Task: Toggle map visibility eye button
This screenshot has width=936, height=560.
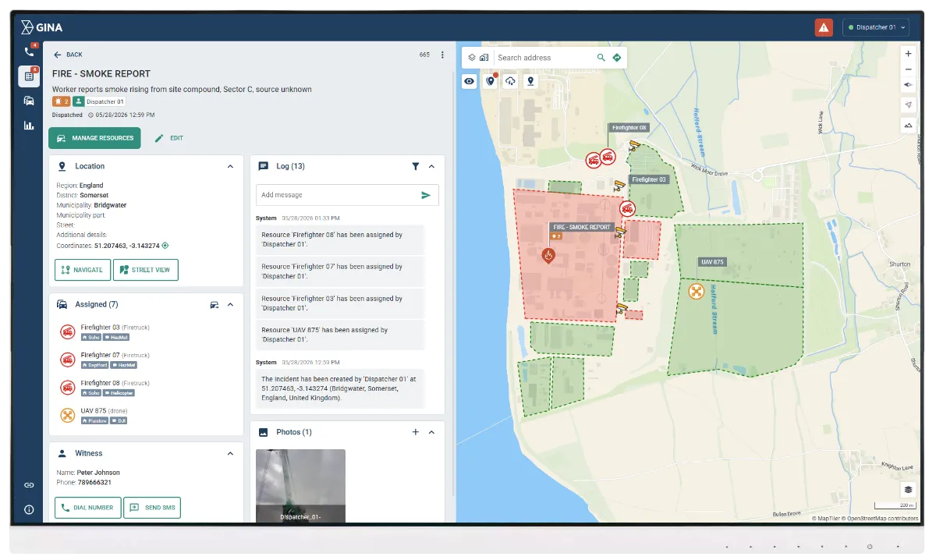Action: point(470,81)
